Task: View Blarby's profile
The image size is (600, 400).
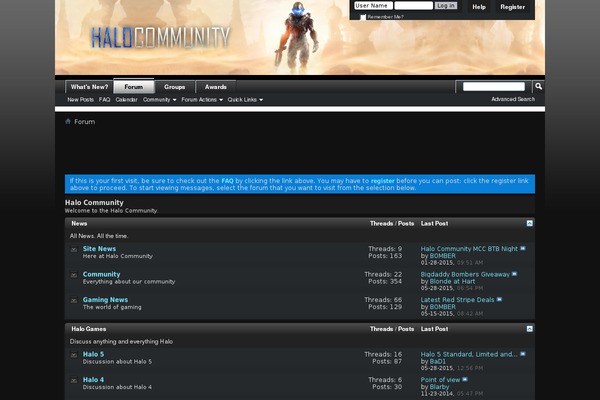Action: click(439, 387)
